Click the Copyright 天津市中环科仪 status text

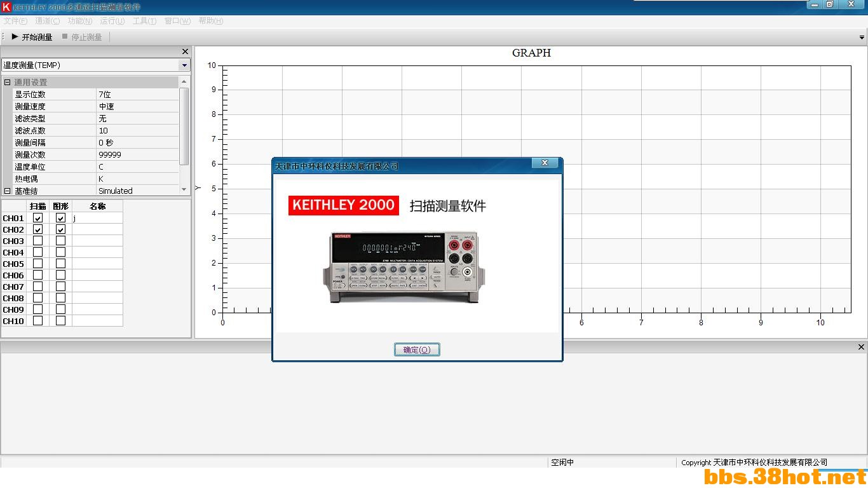click(x=754, y=463)
